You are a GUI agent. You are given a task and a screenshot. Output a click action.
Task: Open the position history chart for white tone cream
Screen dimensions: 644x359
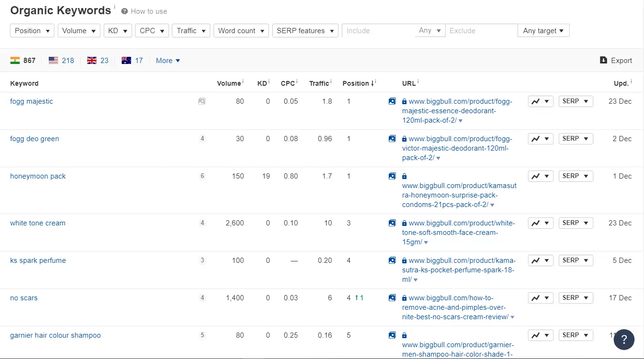(540, 223)
